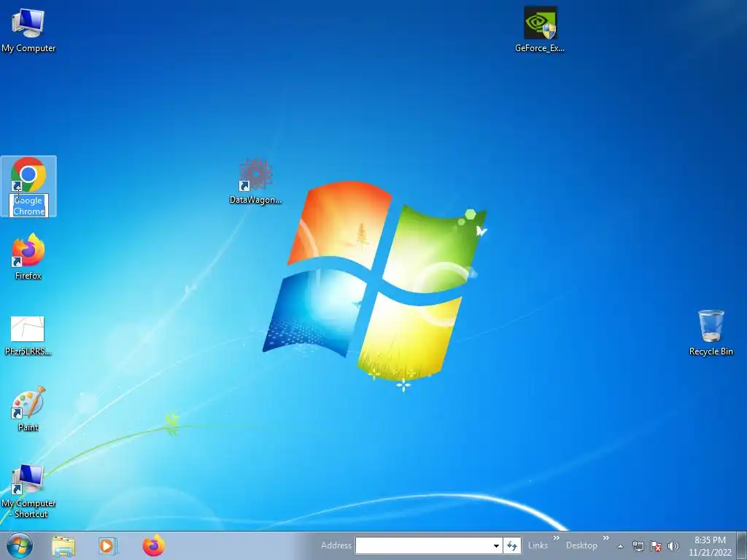Select the Firefox desktop shortcut

point(28,256)
